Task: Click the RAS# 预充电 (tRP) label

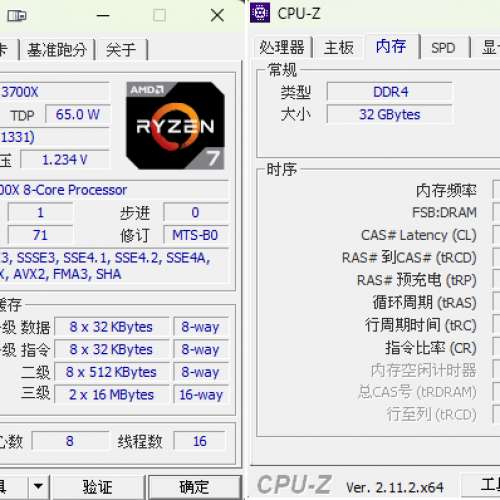Action: 417,280
